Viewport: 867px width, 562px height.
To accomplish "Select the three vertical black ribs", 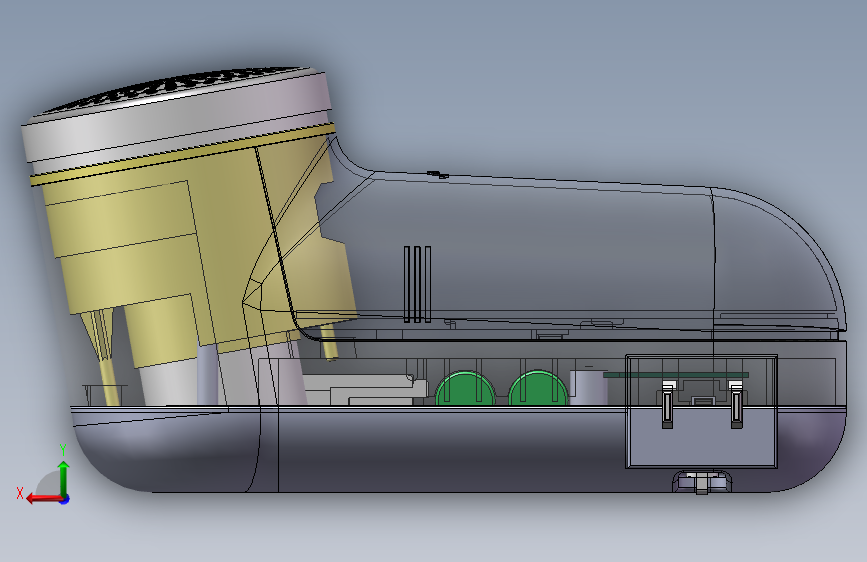I will [x=417, y=284].
